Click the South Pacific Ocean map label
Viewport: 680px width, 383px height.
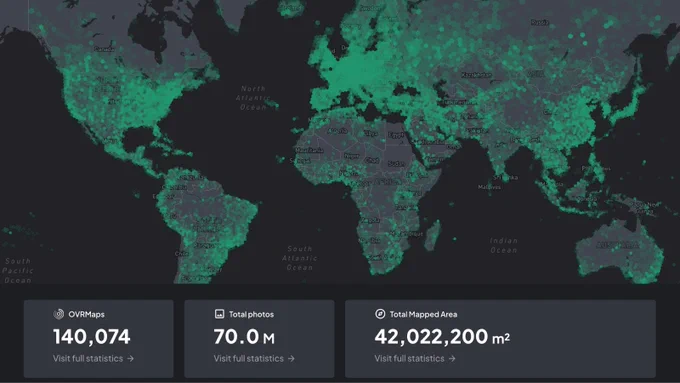(x=18, y=271)
